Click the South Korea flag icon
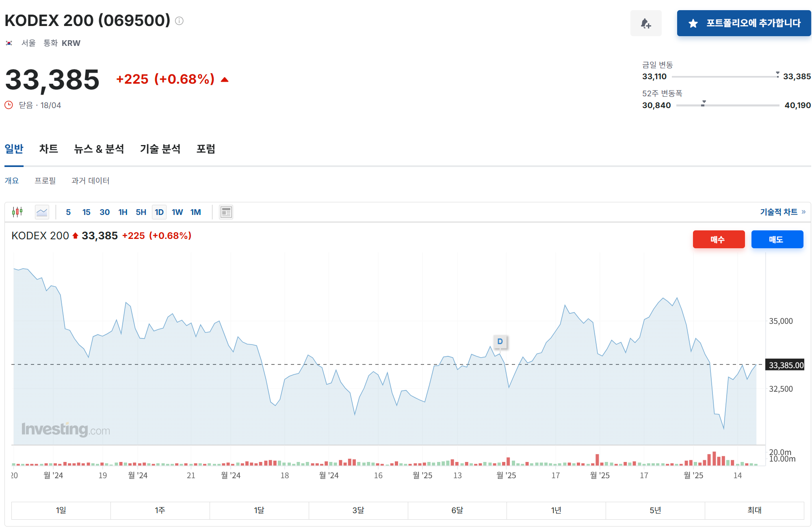The image size is (812, 529). [x=9, y=43]
